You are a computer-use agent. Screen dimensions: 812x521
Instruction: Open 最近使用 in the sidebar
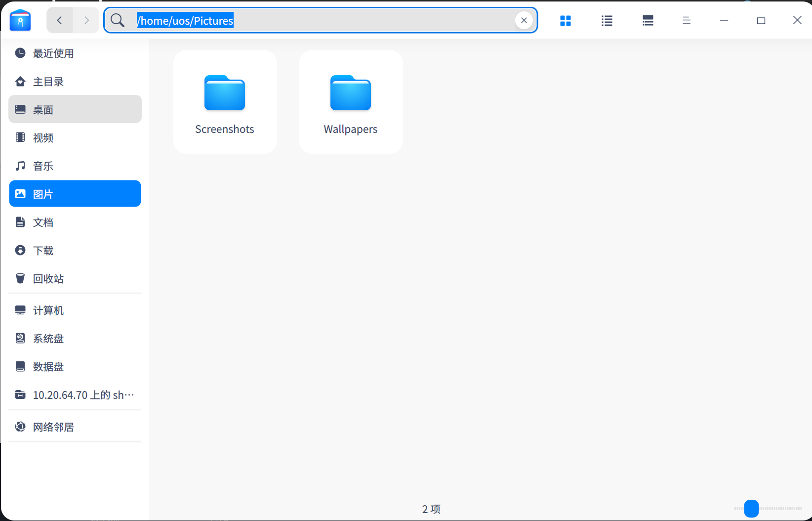[x=75, y=53]
